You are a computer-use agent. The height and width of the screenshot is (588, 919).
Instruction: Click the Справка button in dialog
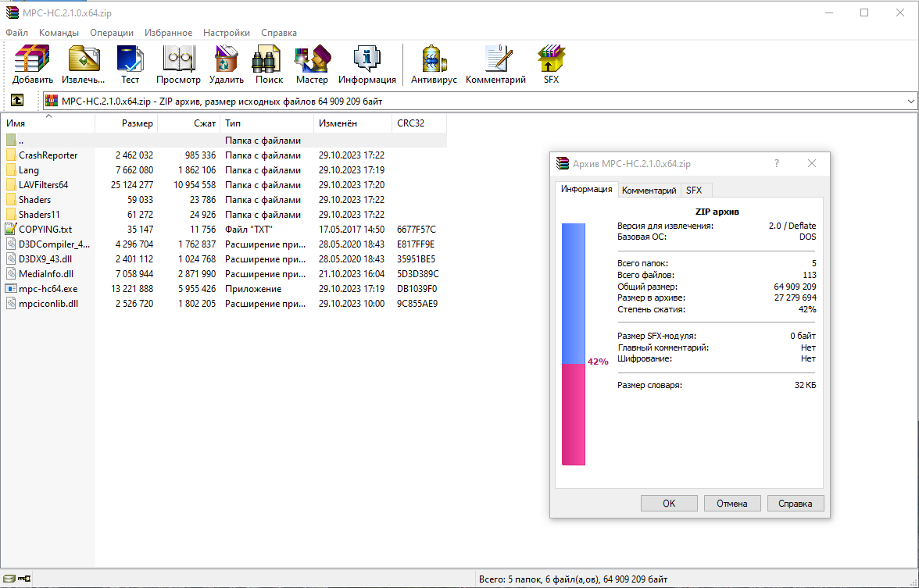(796, 503)
